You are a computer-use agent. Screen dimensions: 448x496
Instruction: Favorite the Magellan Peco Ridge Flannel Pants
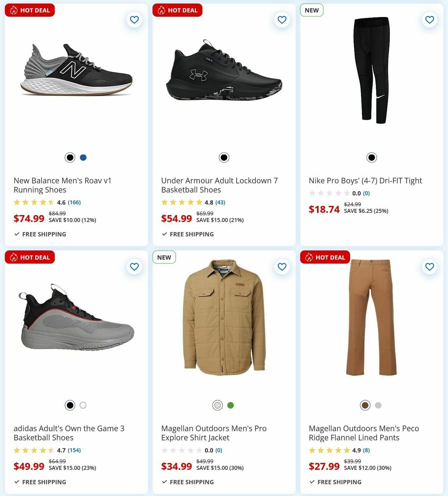click(429, 267)
